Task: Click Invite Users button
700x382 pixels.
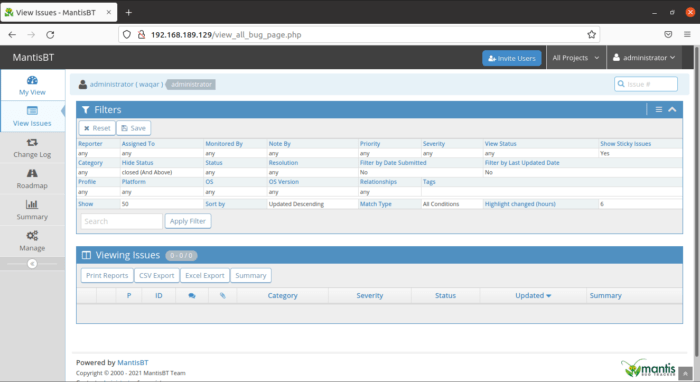Action: [x=512, y=58]
